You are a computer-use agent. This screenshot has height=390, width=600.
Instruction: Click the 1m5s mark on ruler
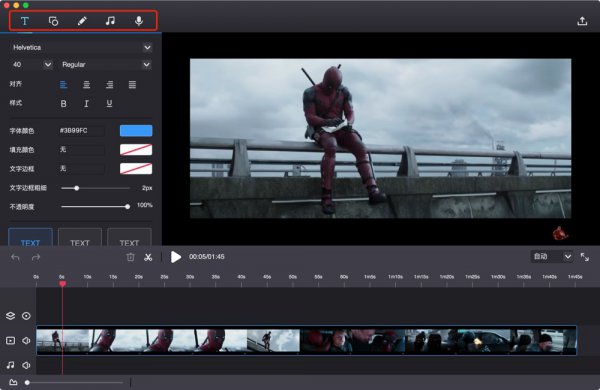click(x=370, y=277)
